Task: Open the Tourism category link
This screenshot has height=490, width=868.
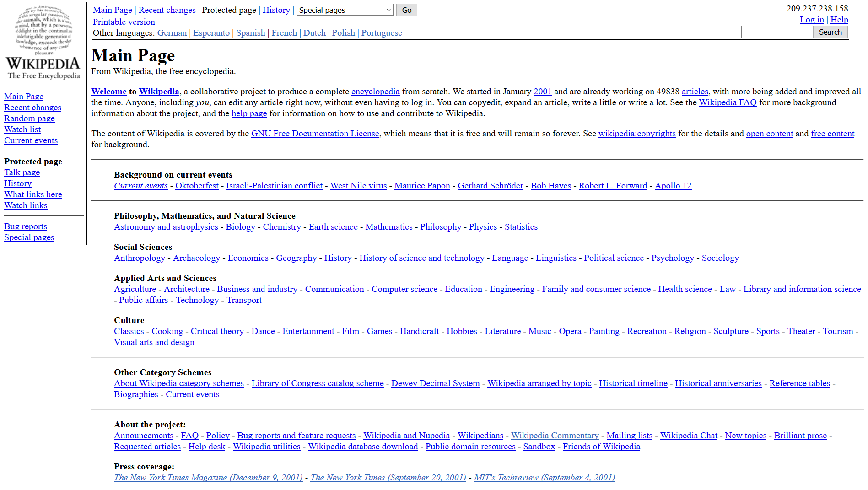Action: 838,331
